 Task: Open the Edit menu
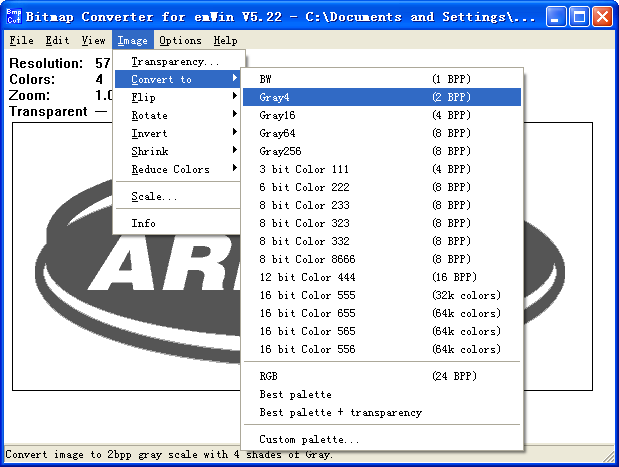[x=57, y=41]
